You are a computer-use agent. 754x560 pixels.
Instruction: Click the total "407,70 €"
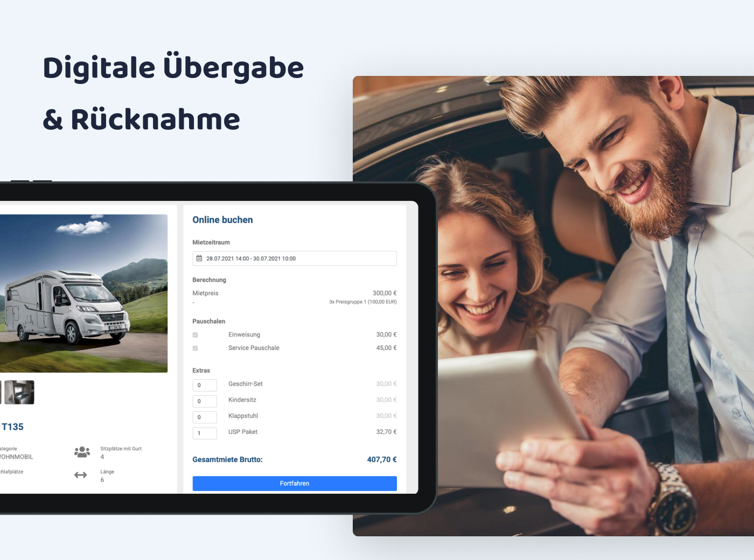tap(382, 459)
